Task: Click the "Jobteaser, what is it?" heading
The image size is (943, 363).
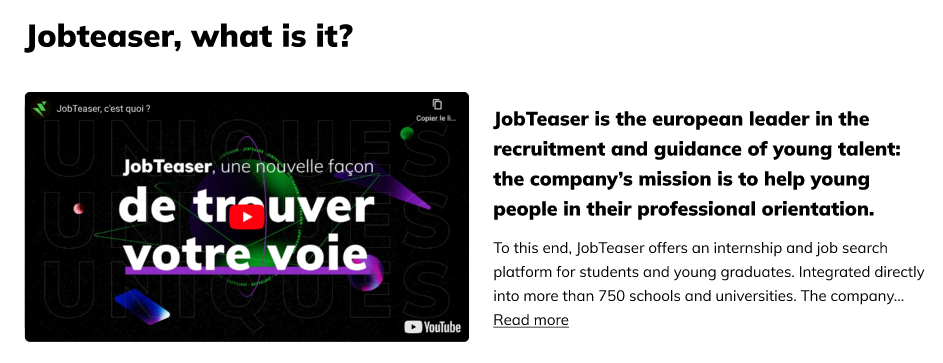Action: point(189,37)
